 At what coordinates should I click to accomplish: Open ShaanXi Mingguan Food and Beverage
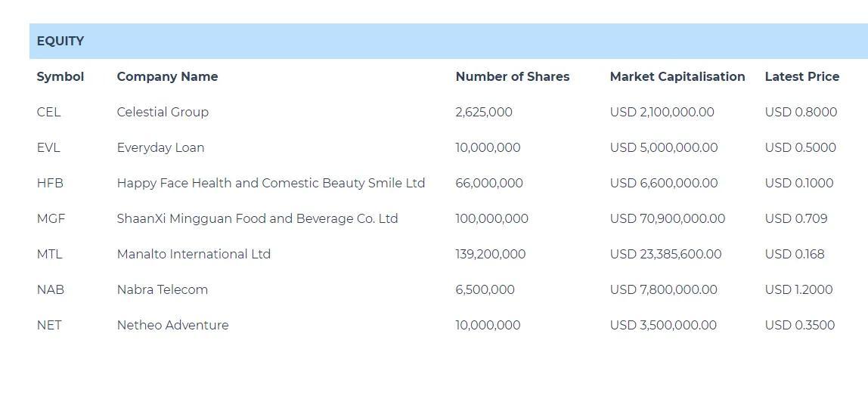click(257, 218)
